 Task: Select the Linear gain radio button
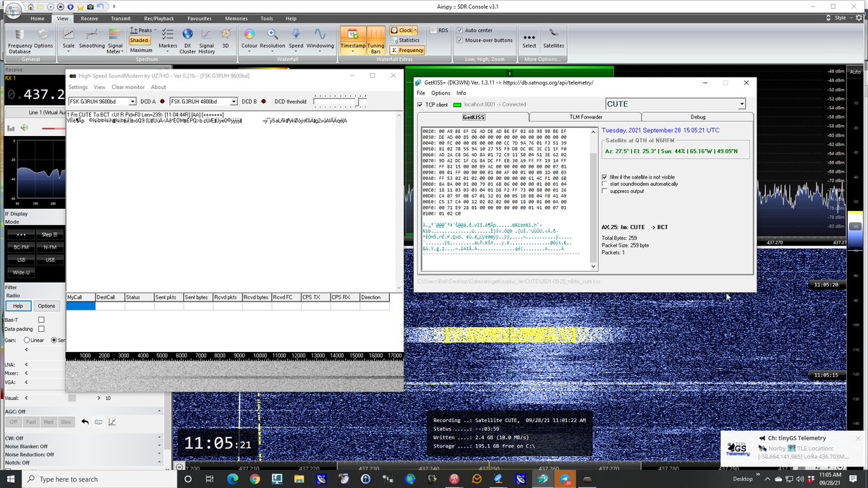pos(27,340)
